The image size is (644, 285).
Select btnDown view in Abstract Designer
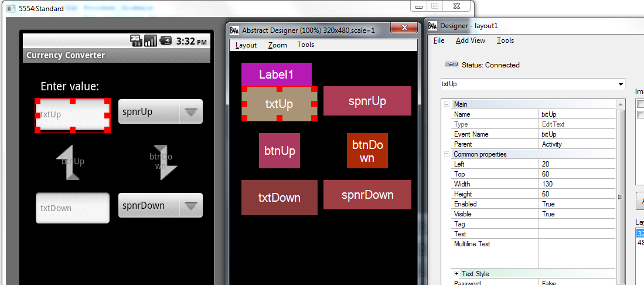tap(367, 151)
